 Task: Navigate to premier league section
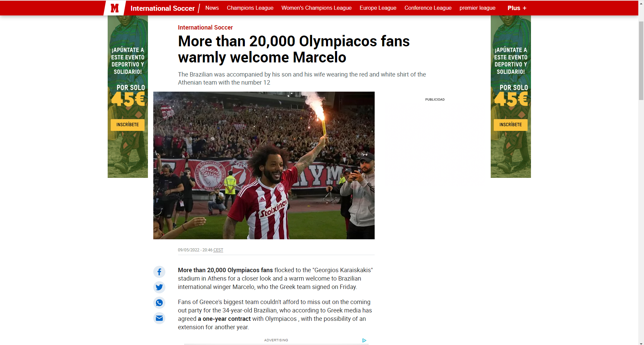[x=477, y=8]
